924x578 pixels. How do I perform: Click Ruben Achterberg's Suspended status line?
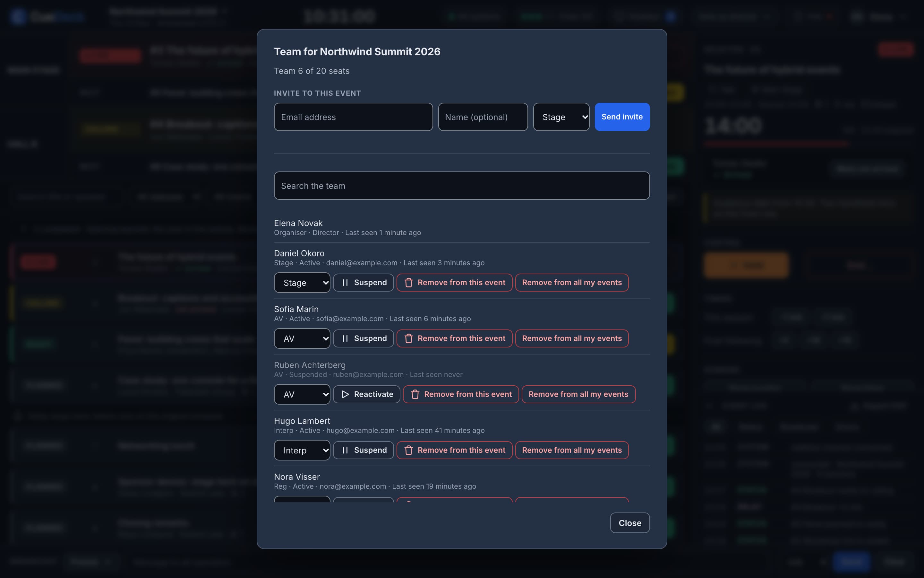[x=368, y=374]
